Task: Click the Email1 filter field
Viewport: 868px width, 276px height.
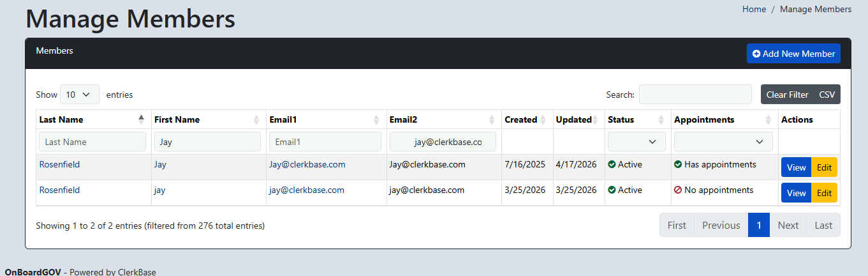Action: 325,142
